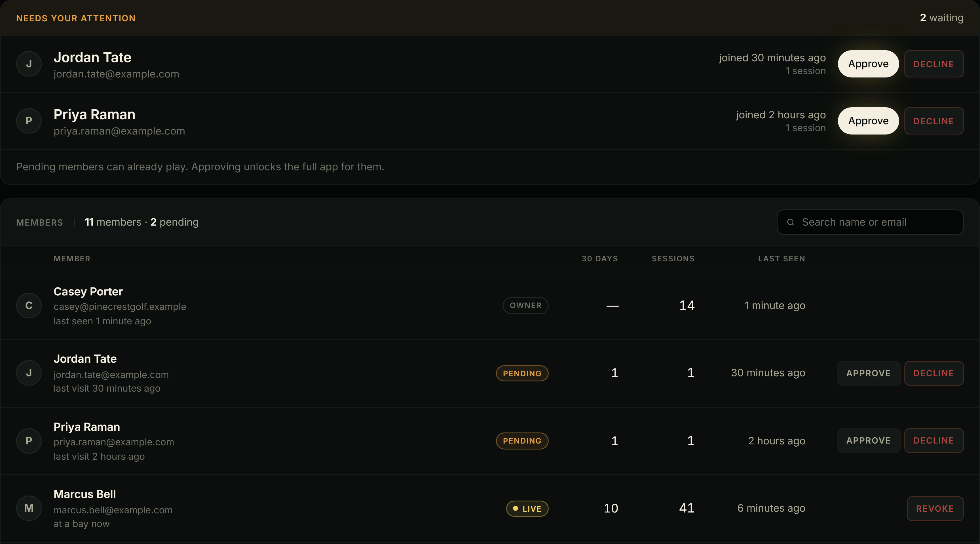Viewport: 980px width, 544px height.
Task: Click the '11 members · 2 pending' summary
Action: pos(141,222)
